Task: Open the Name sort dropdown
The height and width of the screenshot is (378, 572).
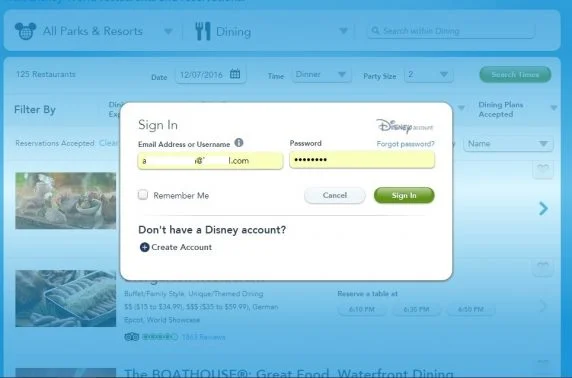Action: [508, 144]
